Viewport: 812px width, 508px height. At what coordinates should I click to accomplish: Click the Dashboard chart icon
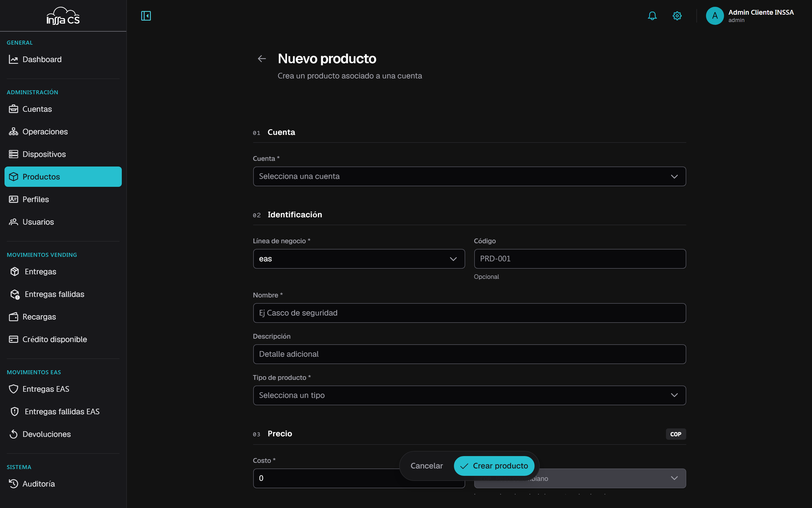14,60
